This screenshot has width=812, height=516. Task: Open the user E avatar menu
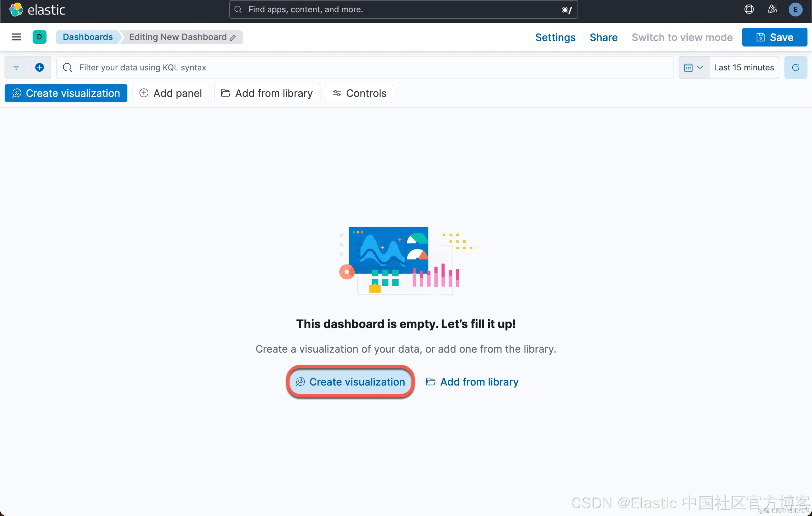point(796,9)
